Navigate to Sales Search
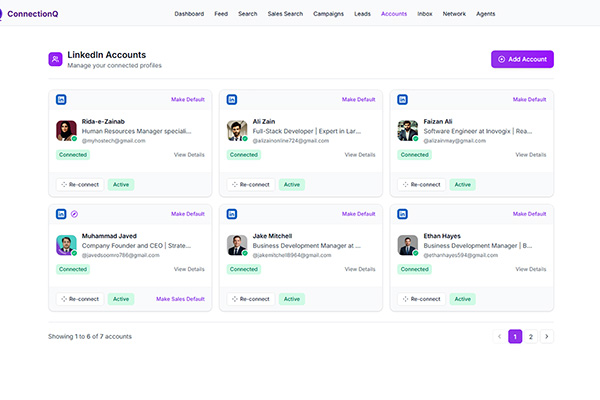The image size is (600, 400). coord(285,14)
